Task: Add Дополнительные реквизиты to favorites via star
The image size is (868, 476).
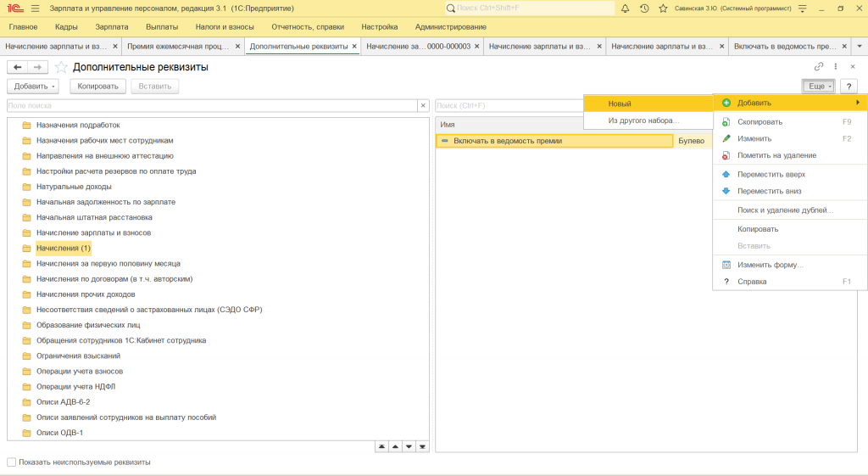Action: (61, 67)
